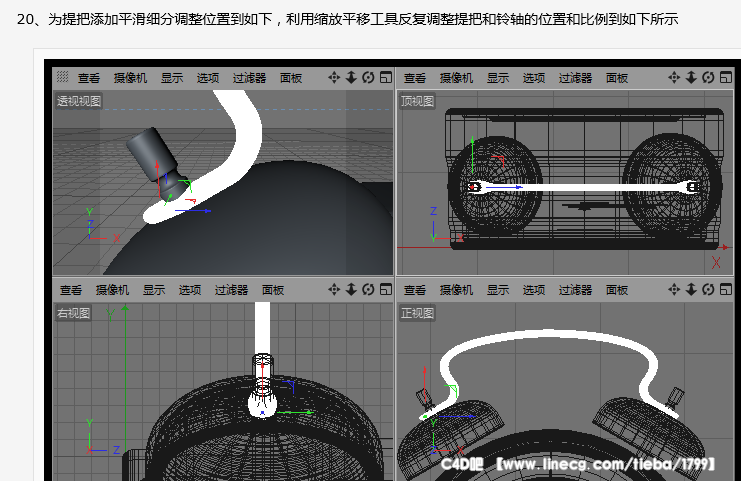The width and height of the screenshot is (741, 481).
Task: Click the move camera icon in right viewport
Action: click(334, 290)
